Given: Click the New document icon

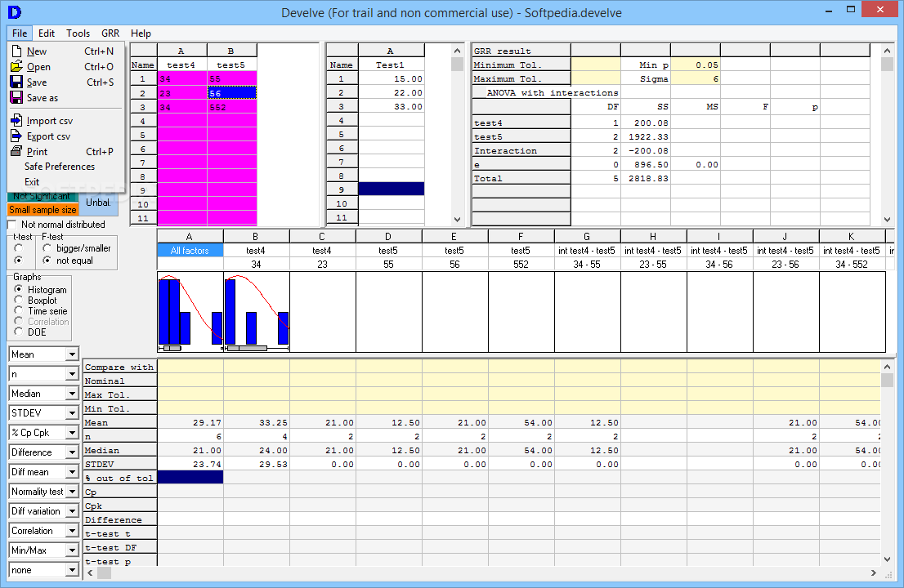Looking at the screenshot, I should click(x=16, y=51).
